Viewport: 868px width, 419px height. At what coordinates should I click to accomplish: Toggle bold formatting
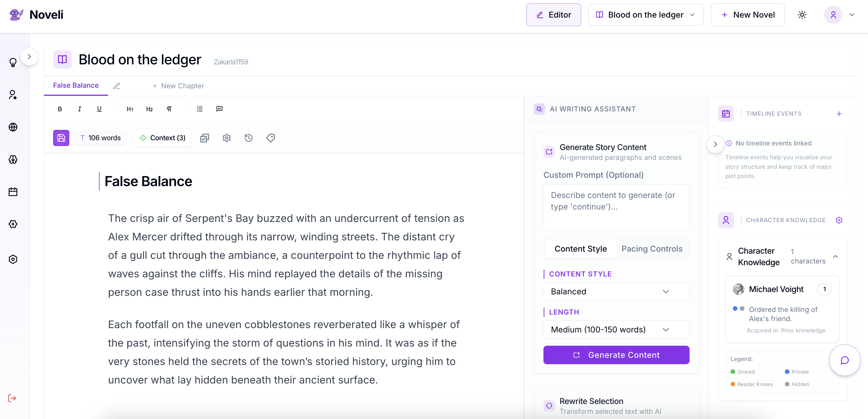click(x=60, y=109)
